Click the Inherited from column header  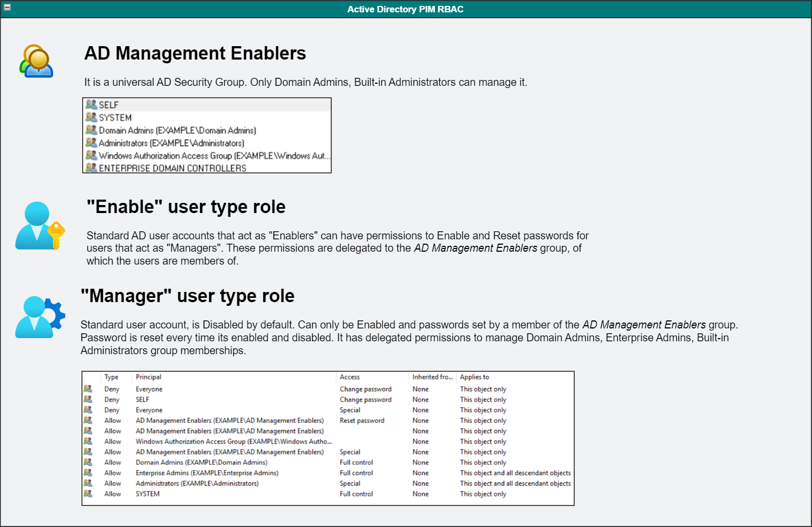click(432, 377)
